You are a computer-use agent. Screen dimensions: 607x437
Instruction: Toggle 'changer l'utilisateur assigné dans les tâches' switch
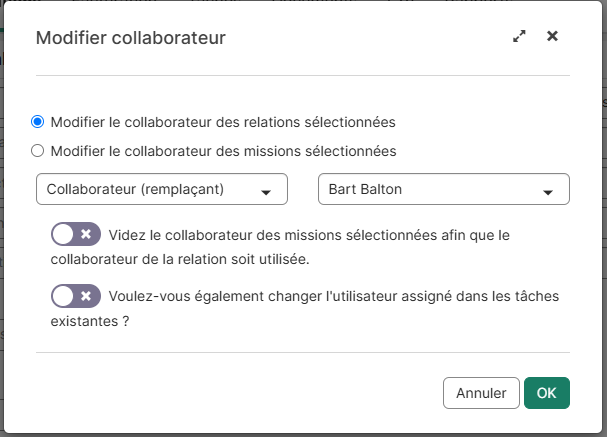[76, 296]
